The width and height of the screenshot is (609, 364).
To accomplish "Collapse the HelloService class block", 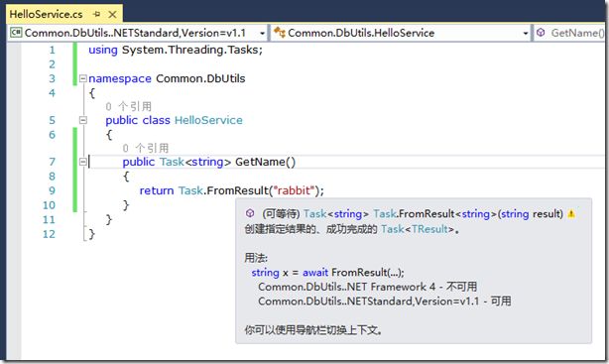I will (82, 120).
